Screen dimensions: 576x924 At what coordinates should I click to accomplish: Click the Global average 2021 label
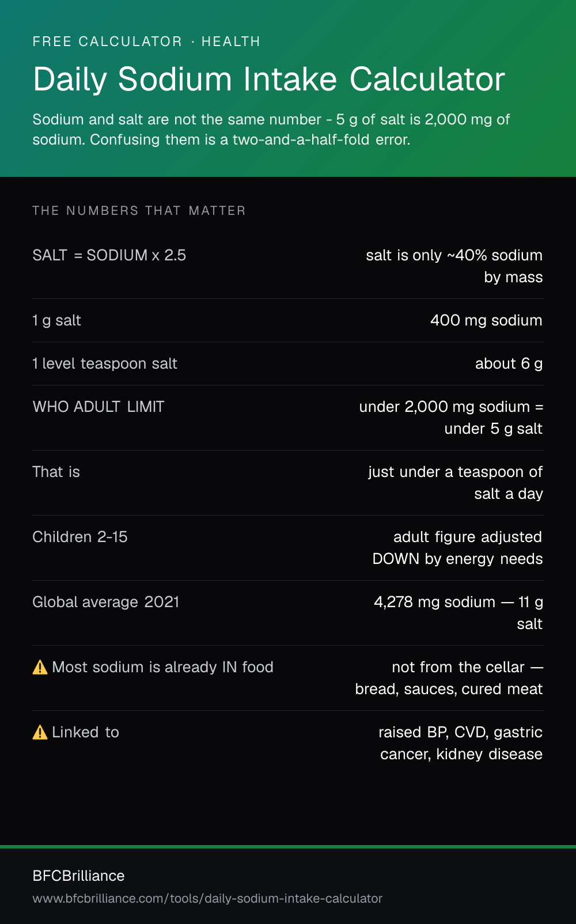[x=106, y=602]
